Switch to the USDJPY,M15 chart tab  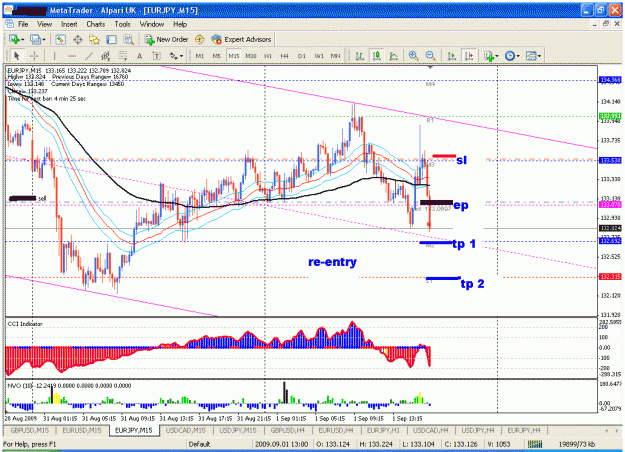tap(238, 430)
